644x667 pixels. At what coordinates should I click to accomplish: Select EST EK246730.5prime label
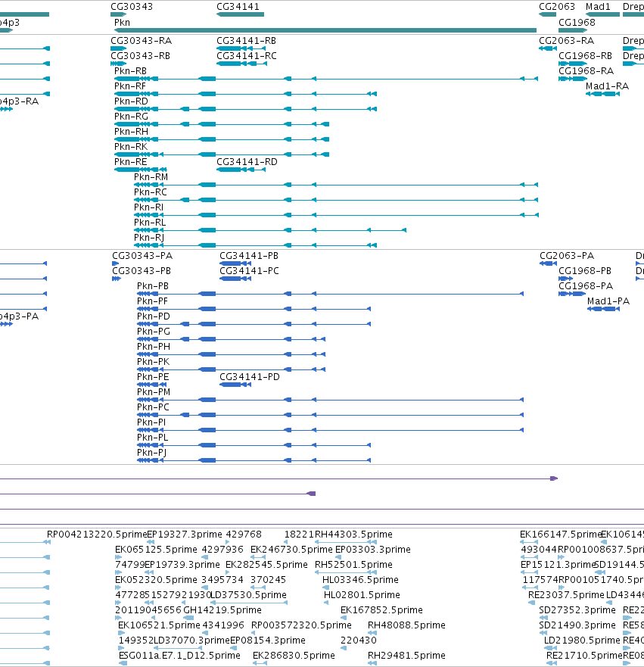[291, 550]
